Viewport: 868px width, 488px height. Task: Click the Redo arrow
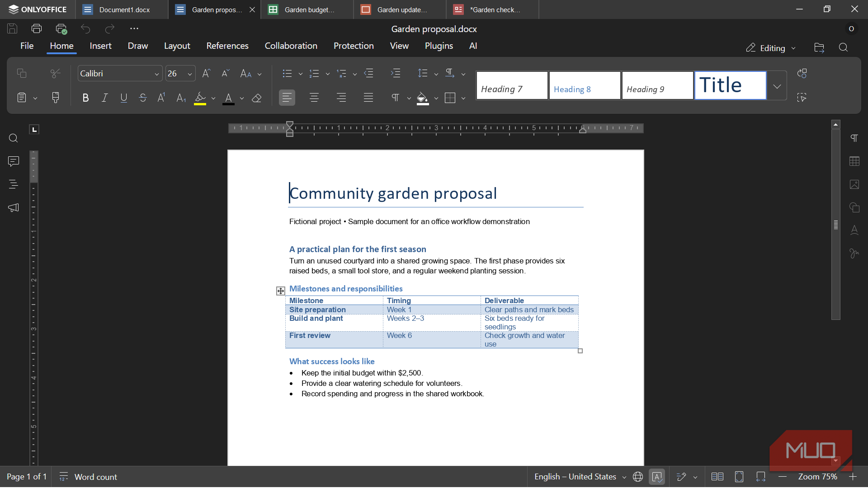click(x=110, y=29)
